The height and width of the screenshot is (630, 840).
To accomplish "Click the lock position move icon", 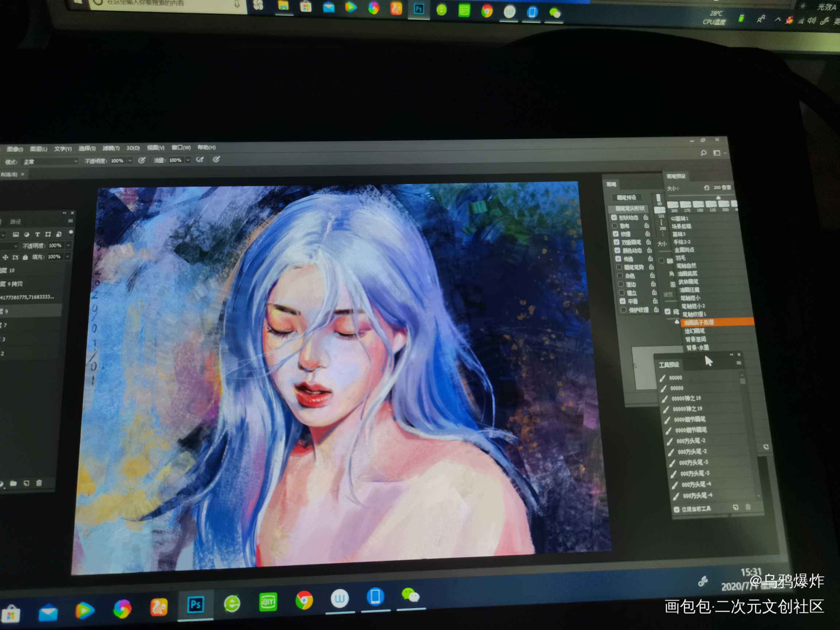I will pyautogui.click(x=5, y=257).
